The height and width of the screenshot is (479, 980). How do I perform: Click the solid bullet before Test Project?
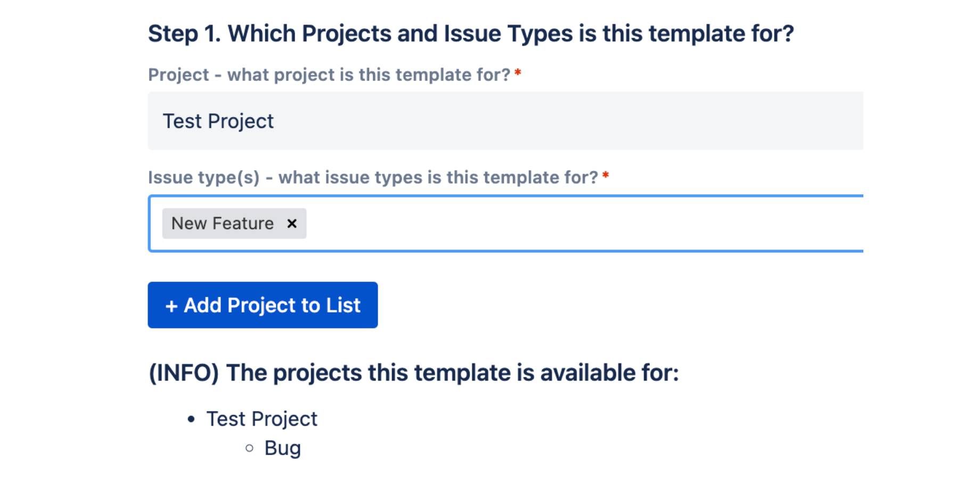pyautogui.click(x=191, y=419)
